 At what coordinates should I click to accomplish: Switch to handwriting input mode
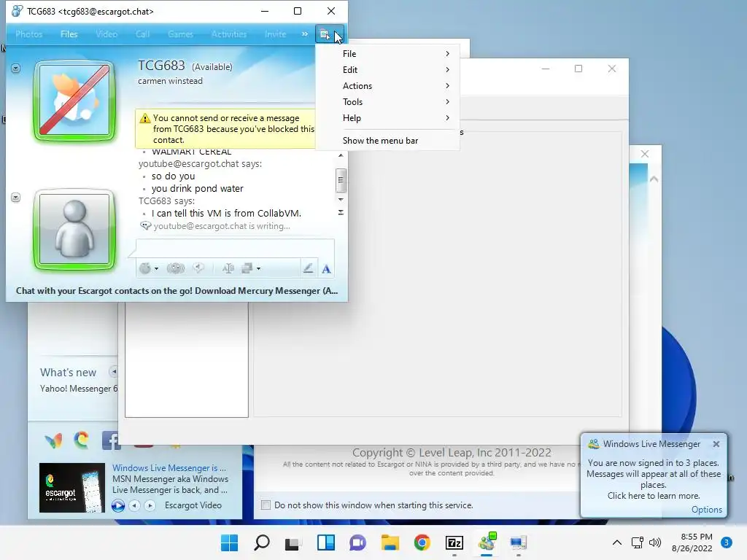coord(309,268)
